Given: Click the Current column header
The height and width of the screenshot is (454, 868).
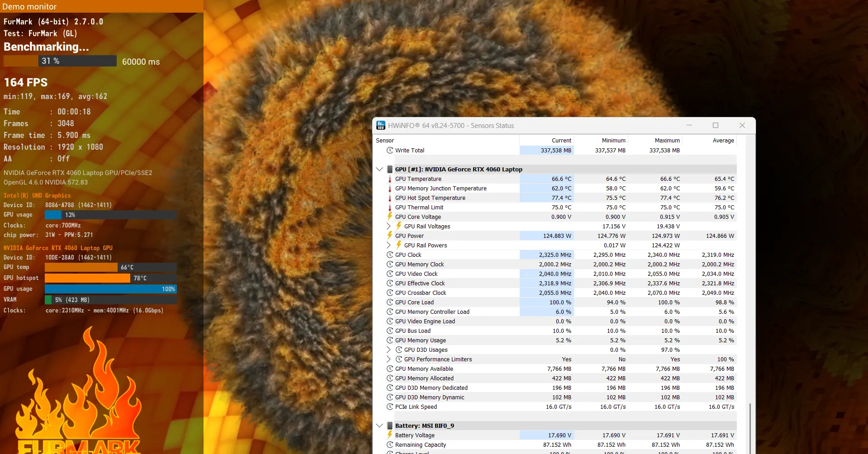Looking at the screenshot, I should click(x=546, y=141).
